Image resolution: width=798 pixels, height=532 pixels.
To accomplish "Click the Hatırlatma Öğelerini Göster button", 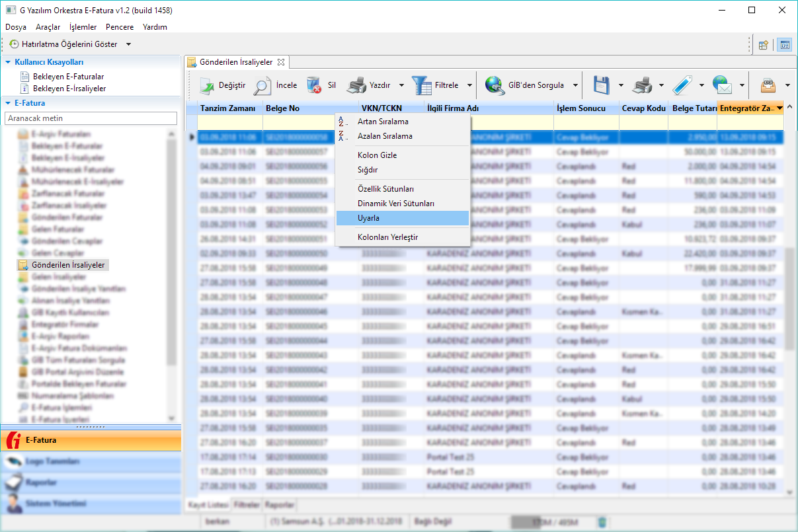I will click(x=63, y=44).
